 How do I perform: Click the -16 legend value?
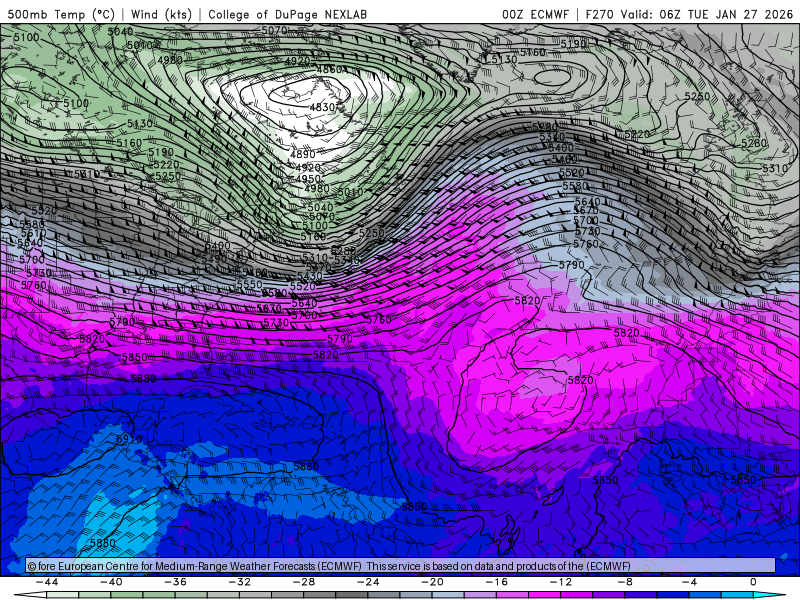497,582
